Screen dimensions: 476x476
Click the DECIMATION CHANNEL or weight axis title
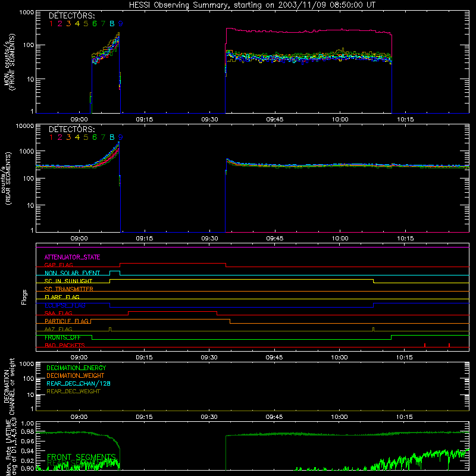coord(9,386)
